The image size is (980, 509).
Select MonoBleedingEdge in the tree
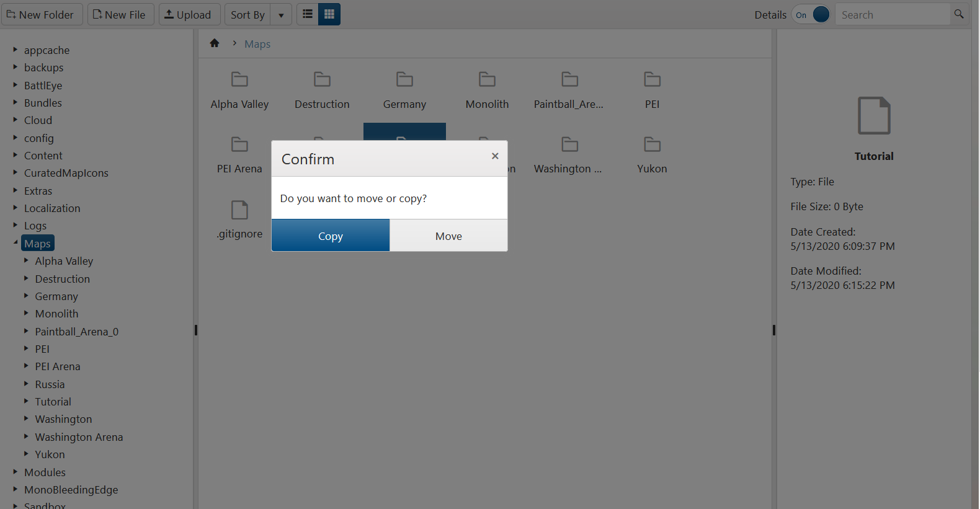71,490
